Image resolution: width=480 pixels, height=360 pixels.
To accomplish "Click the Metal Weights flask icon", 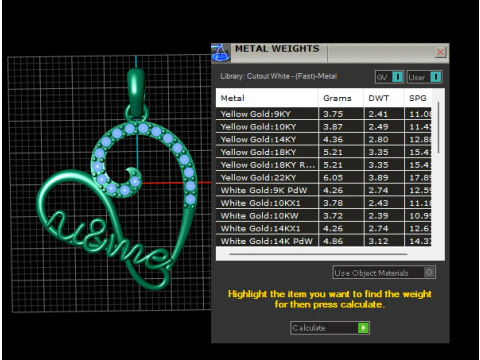I will pos(220,53).
